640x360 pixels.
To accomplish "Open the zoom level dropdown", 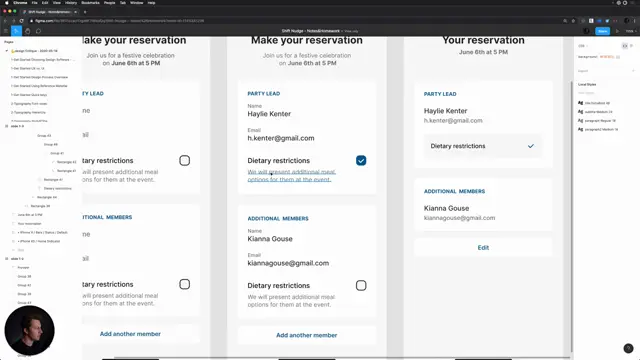I will 630,31.
